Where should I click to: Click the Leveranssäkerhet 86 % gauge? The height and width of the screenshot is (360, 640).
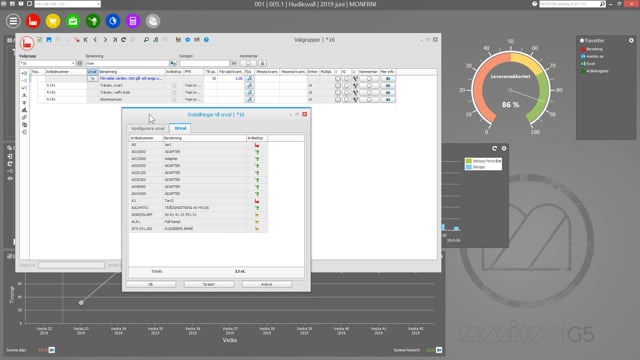(510, 88)
